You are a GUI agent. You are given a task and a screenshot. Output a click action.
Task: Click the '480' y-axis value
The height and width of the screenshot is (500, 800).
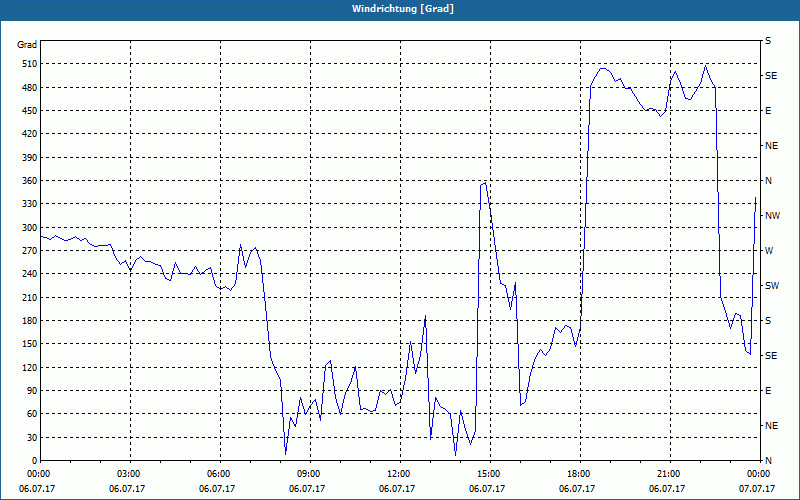(30, 88)
